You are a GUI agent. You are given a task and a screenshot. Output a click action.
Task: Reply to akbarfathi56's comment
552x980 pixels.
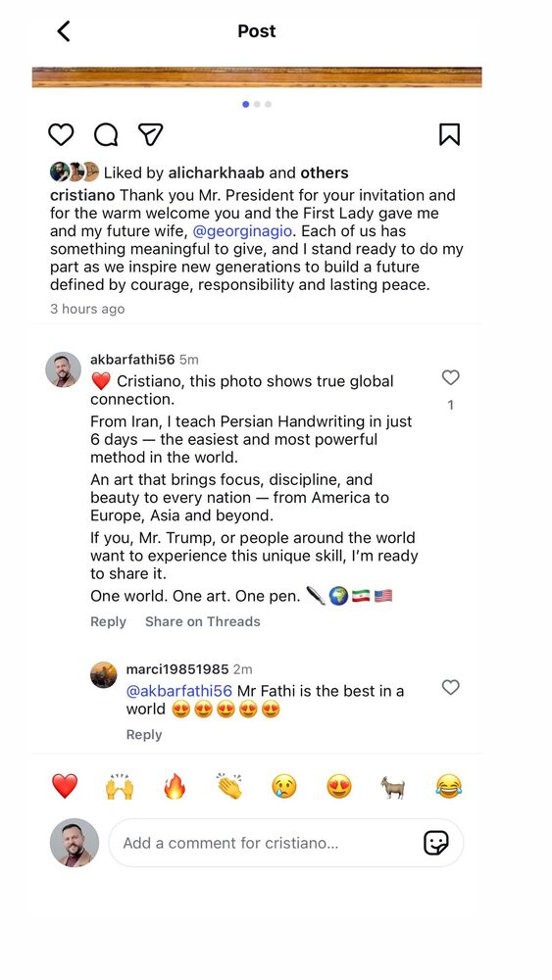click(108, 622)
